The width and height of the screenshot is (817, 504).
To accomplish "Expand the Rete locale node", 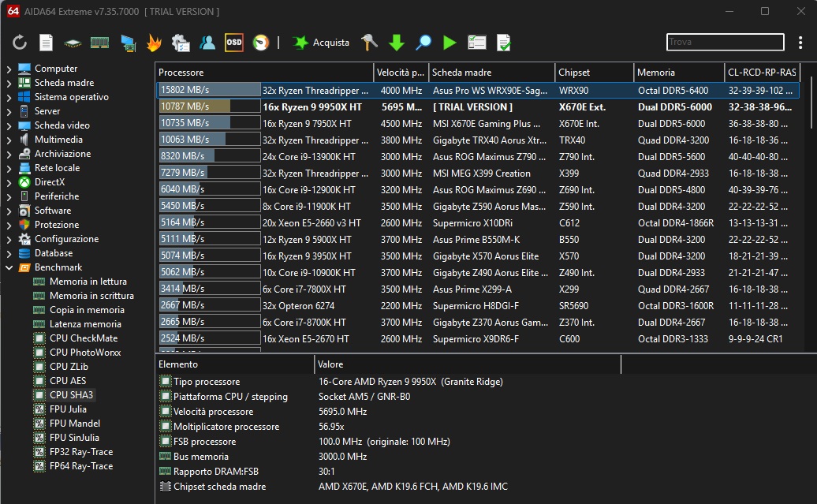I will [x=9, y=168].
